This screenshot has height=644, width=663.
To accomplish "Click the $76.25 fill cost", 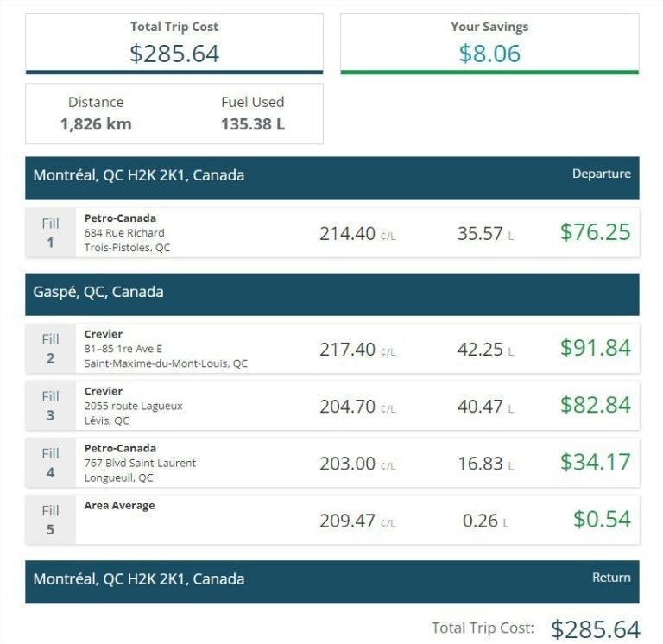I will (595, 232).
